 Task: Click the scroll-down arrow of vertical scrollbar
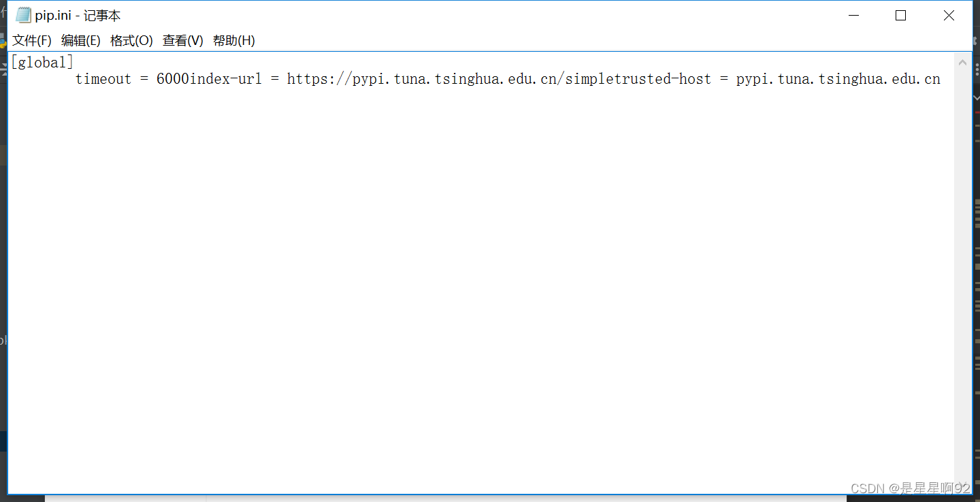[962, 485]
